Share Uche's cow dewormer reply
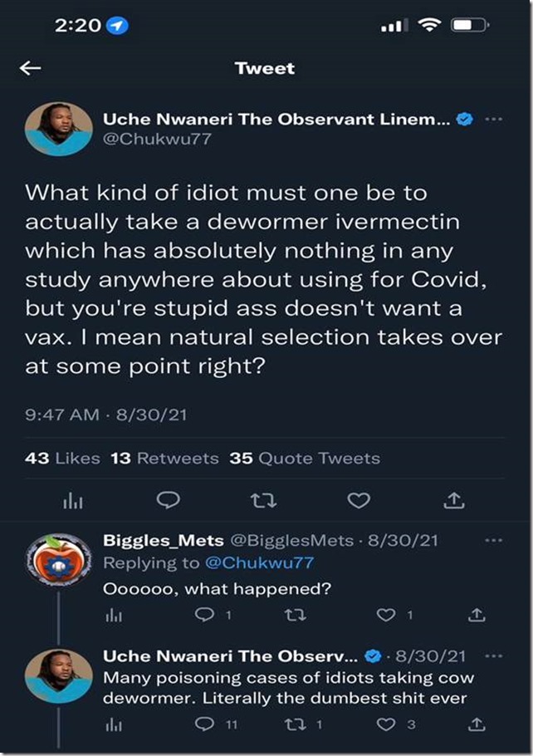The image size is (533, 756). coord(477,724)
